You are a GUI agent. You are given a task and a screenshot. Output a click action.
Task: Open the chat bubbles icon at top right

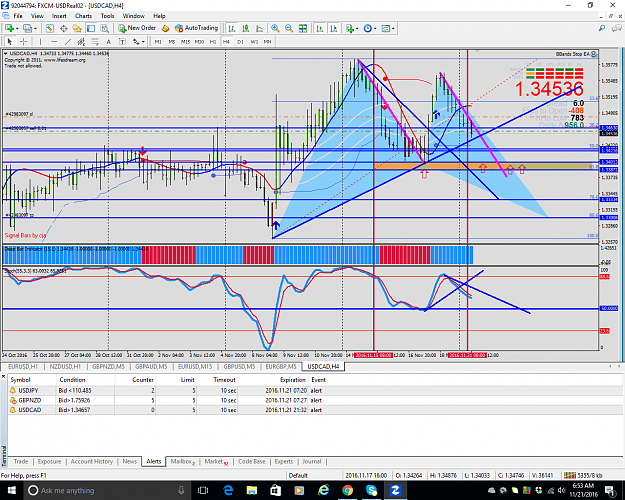(617, 28)
